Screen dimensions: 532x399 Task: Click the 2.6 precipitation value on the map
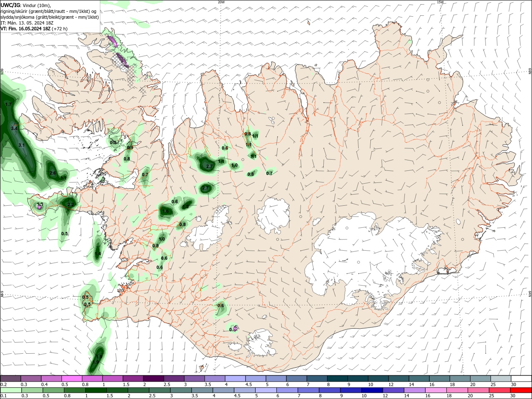(x=53, y=173)
